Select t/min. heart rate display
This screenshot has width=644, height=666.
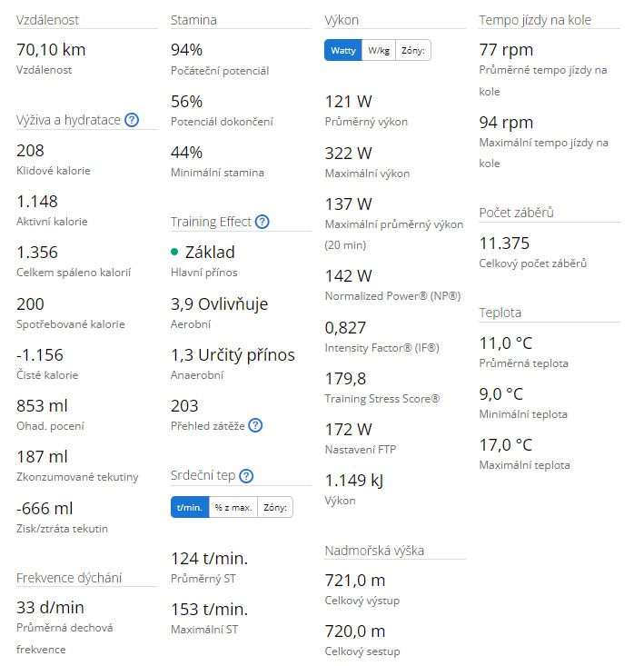[x=190, y=507]
